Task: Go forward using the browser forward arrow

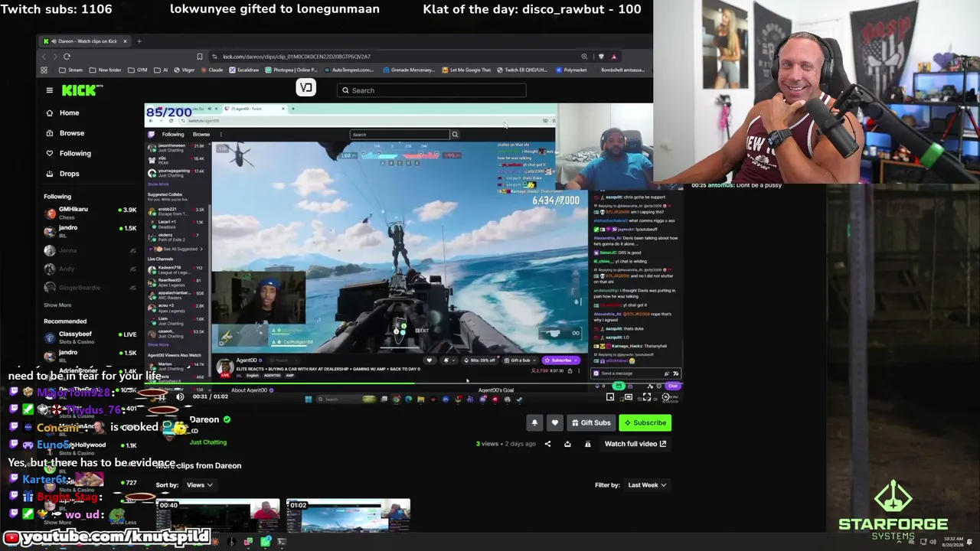Action: coord(55,57)
